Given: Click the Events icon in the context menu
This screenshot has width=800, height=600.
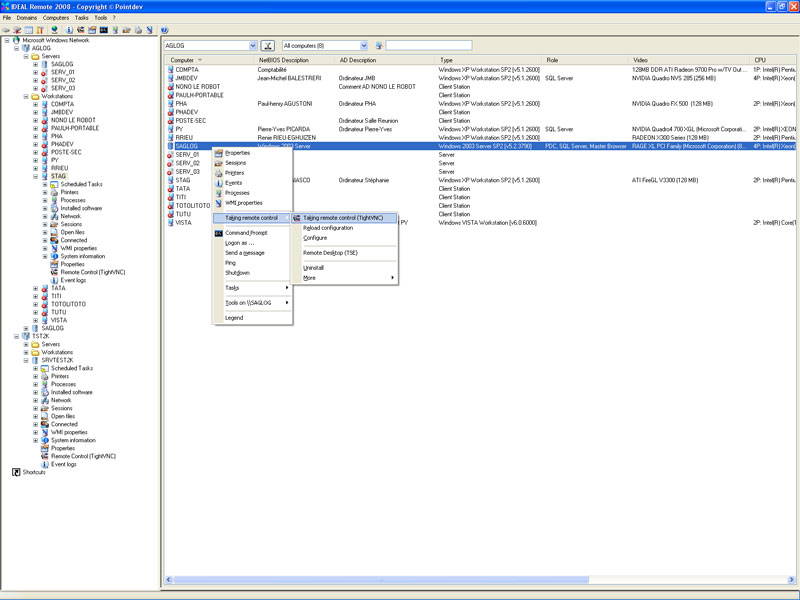Looking at the screenshot, I should click(219, 183).
